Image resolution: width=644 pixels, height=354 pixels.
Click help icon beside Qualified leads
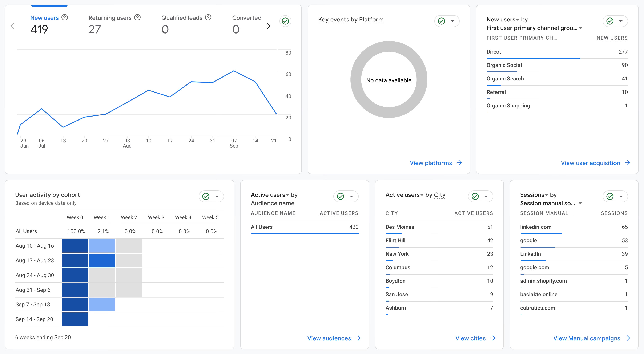(x=208, y=17)
